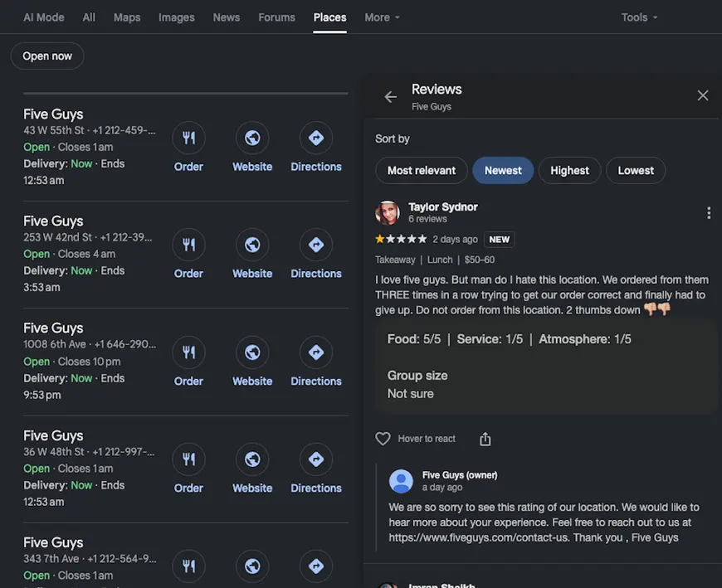Screen dimensions: 722x588
Task: Sort reviews by Most relevant
Action: pyautogui.click(x=422, y=170)
